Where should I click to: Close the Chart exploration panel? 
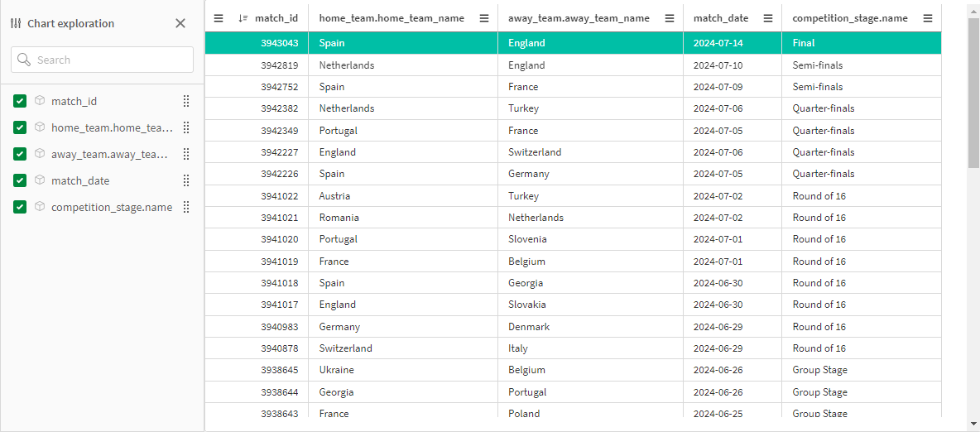[x=180, y=23]
